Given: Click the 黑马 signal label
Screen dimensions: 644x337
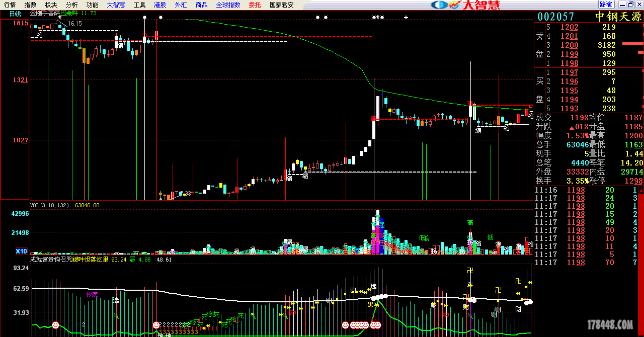Looking at the screenshot, I should click(373, 304).
